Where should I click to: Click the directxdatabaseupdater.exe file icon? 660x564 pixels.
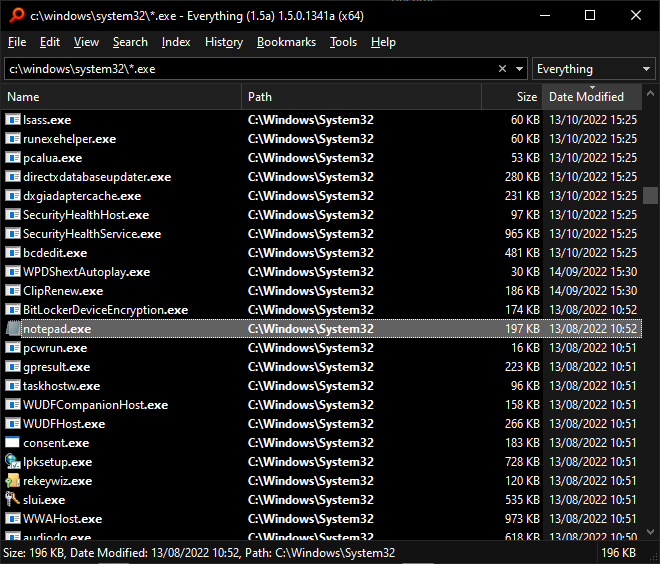tap(13, 177)
